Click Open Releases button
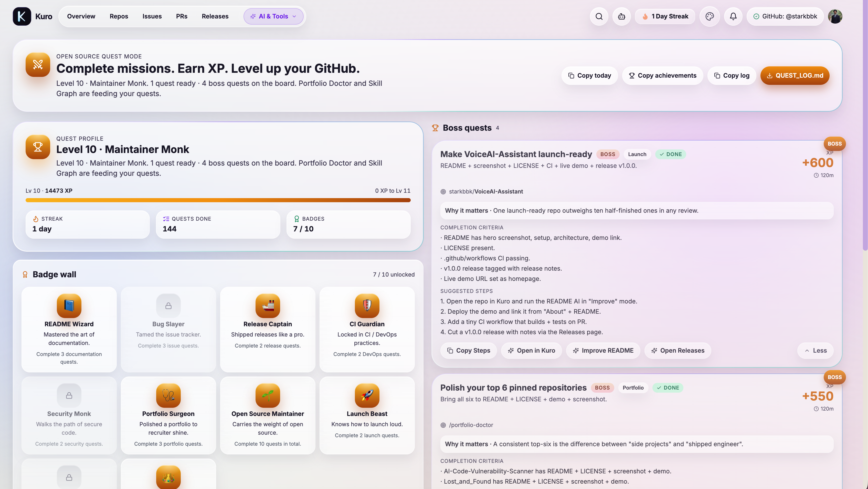Screen dimensions: 868x489 pos(678,351)
